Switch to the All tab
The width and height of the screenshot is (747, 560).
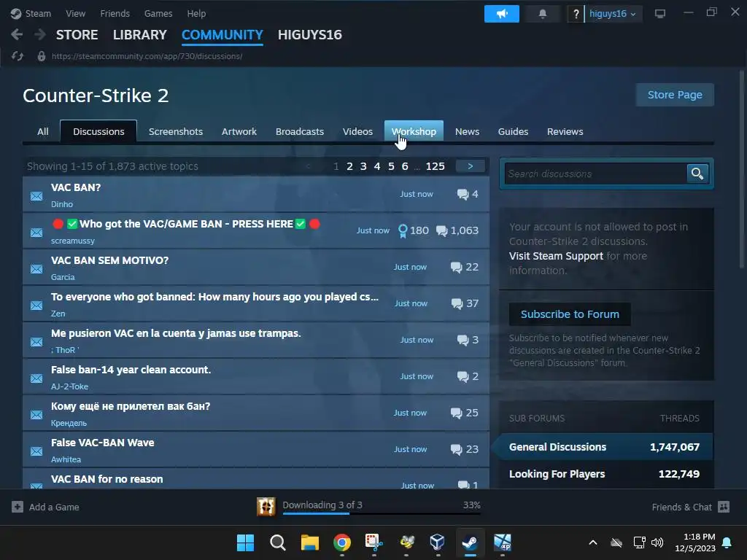(43, 131)
